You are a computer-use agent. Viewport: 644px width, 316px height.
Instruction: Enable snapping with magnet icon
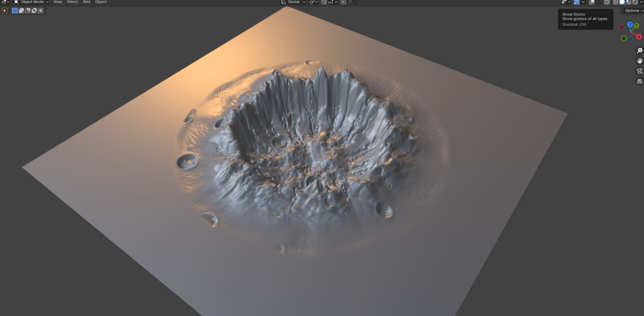pyautogui.click(x=324, y=2)
